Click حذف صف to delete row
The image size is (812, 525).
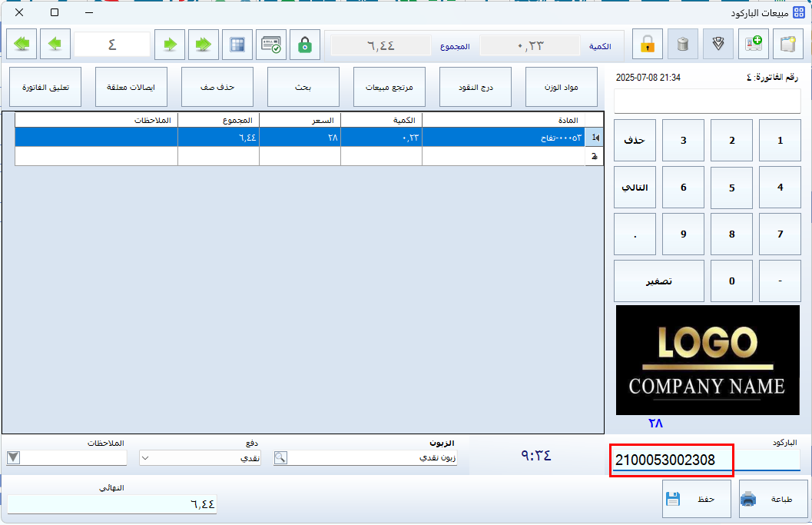coord(217,87)
